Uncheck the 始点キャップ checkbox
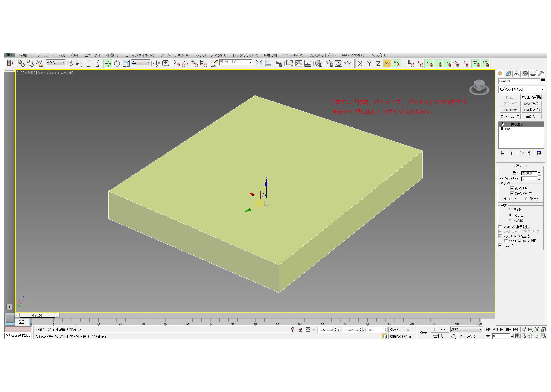Viewport: 551px width, 392px height. pyautogui.click(x=512, y=188)
